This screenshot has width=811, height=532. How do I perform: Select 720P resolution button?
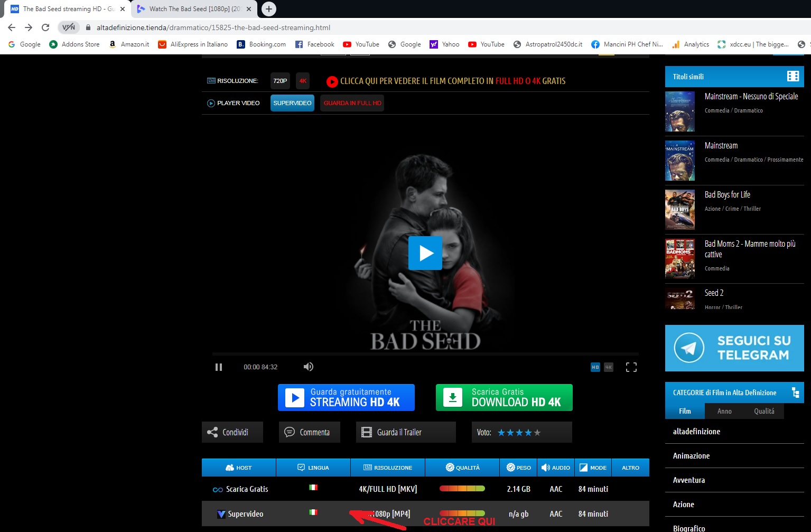coord(280,81)
